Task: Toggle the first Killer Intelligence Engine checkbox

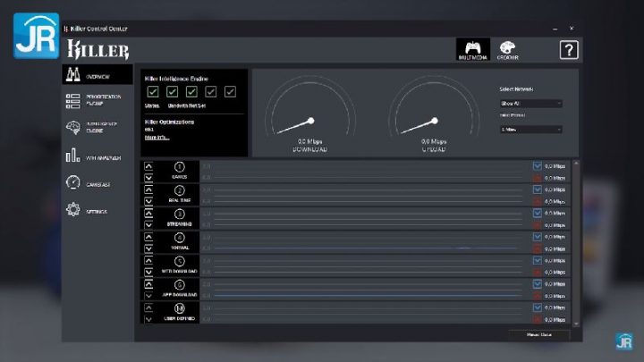Action: pyautogui.click(x=153, y=91)
